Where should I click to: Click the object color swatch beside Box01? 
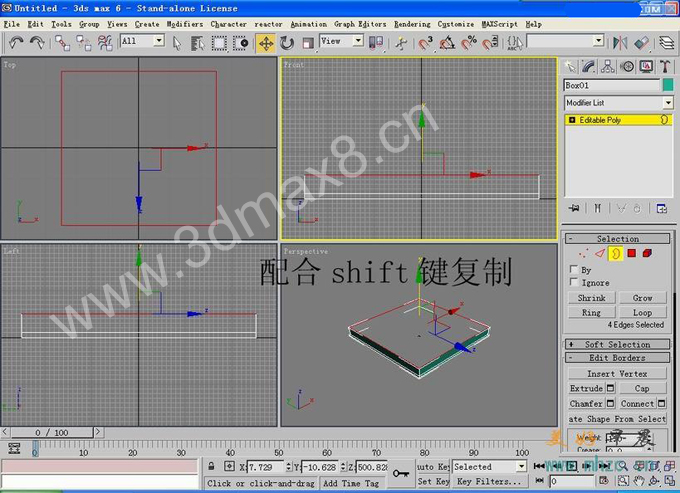(668, 85)
